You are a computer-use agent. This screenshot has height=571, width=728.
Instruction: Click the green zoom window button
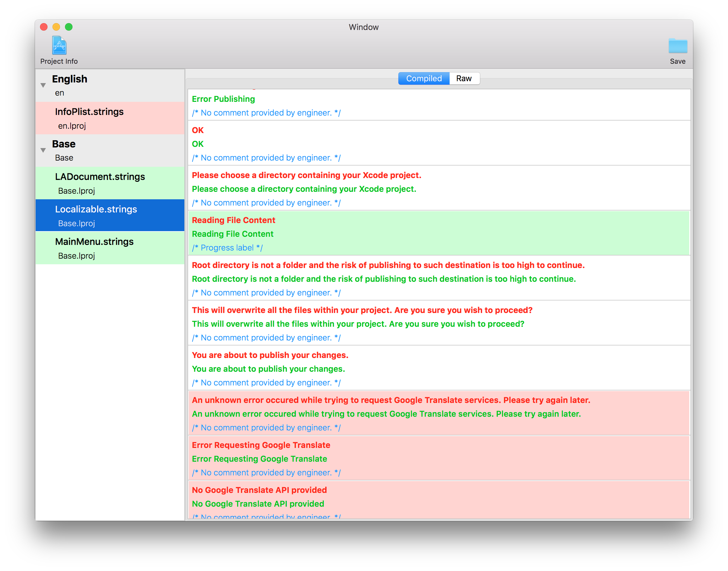pyautogui.click(x=69, y=27)
